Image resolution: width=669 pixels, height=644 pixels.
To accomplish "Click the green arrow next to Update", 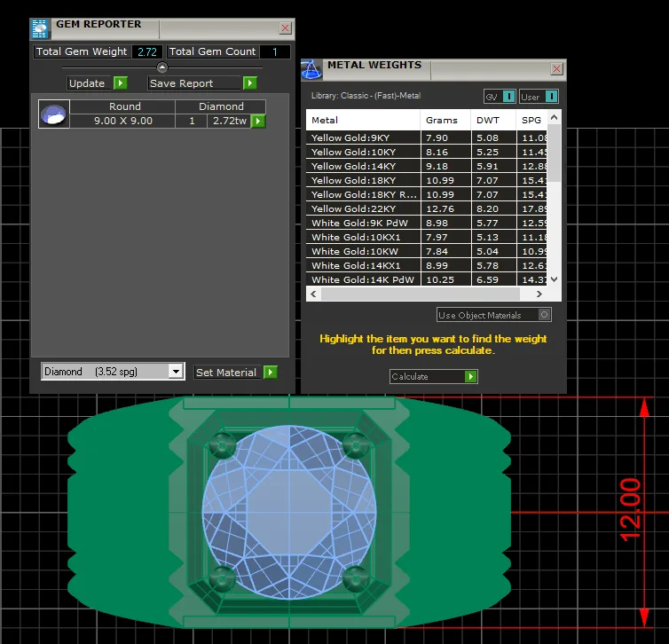I will coord(121,82).
